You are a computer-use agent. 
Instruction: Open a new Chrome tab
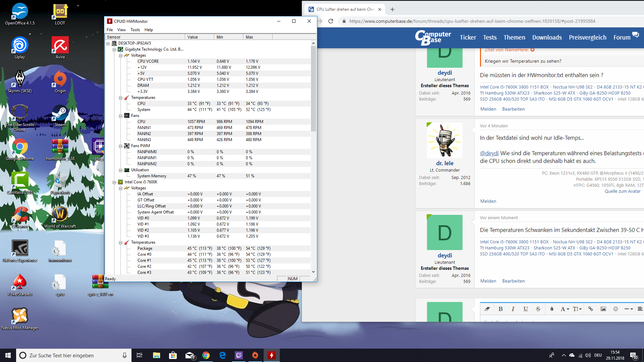392,9
